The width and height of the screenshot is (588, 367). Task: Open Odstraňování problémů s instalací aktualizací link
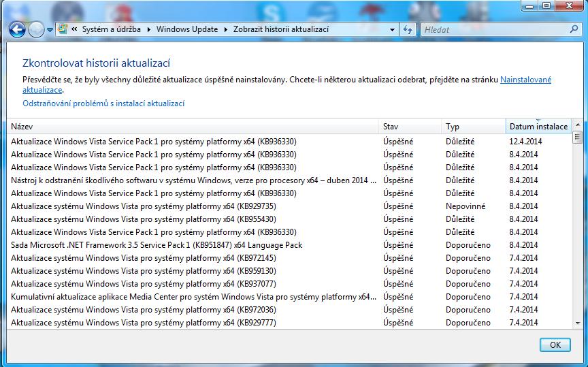click(x=103, y=103)
